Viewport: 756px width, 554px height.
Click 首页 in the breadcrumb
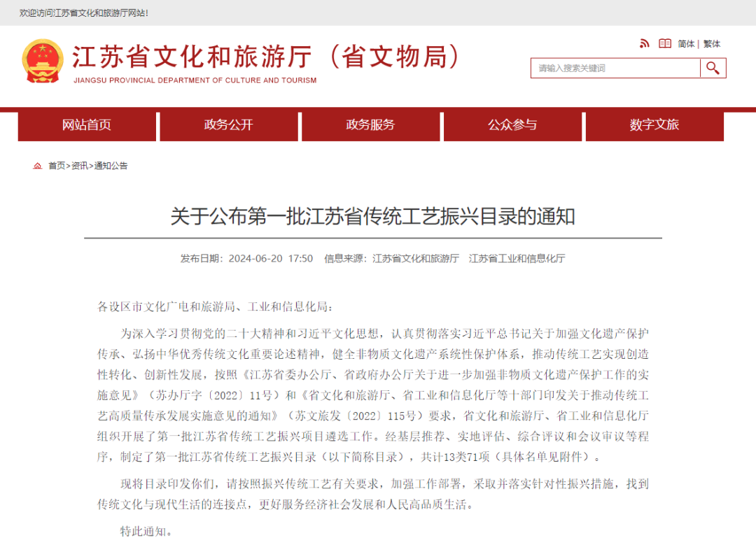coord(56,166)
